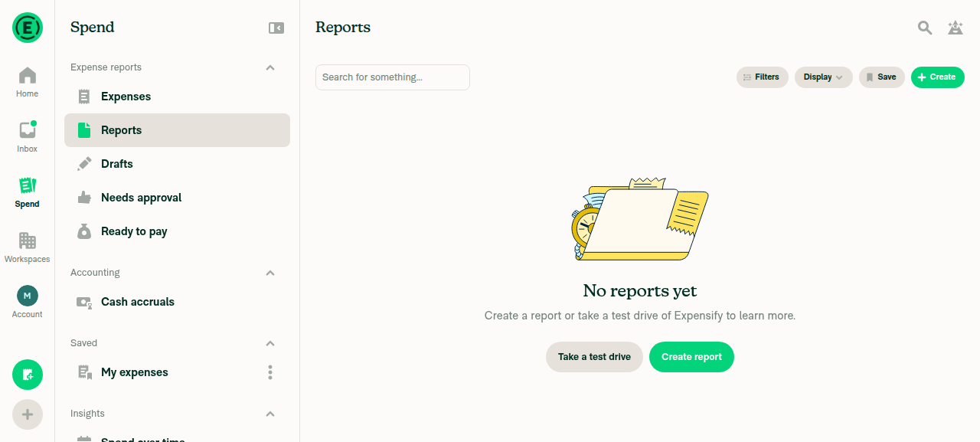
Task: Click the receipt icon beside My expenses
Action: tap(84, 372)
